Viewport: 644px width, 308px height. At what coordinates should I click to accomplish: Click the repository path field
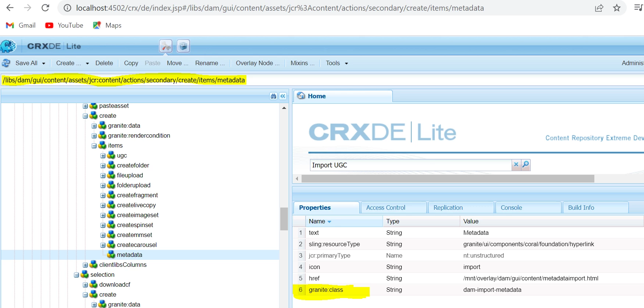[322, 80]
